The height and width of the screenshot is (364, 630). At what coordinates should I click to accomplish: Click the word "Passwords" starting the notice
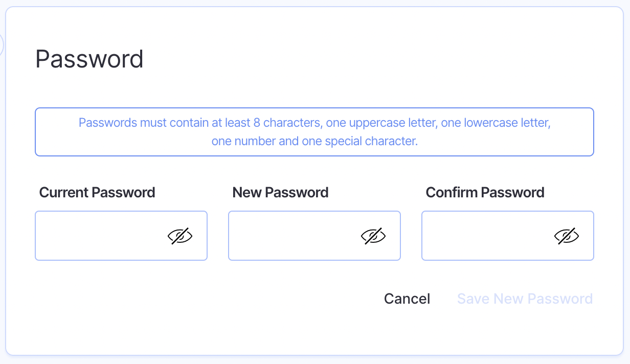point(108,123)
